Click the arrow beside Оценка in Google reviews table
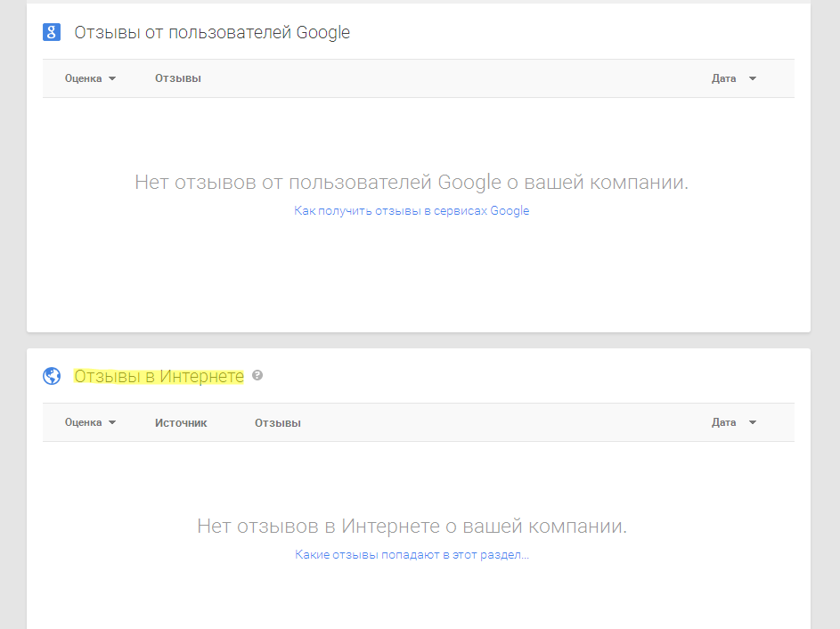The width and height of the screenshot is (840, 629). pos(112,78)
